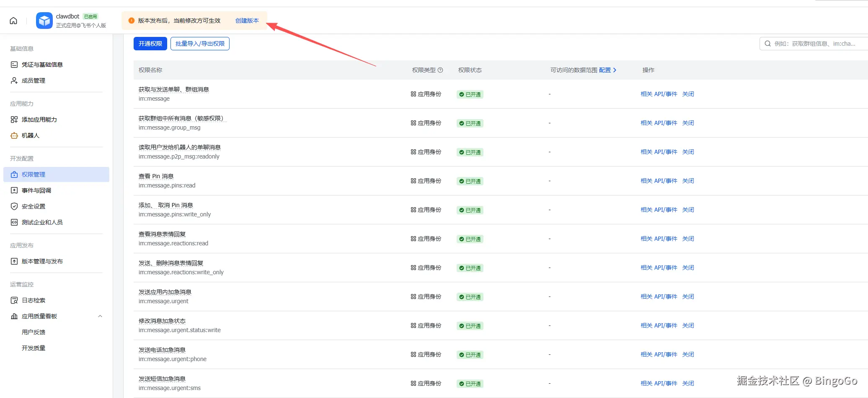This screenshot has width=868, height=398.
Task: Click 关闭 for im:message.urgent:phone
Action: tap(688, 354)
